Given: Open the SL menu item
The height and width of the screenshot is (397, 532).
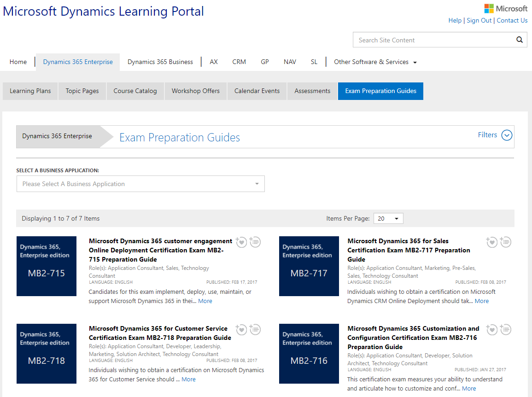Looking at the screenshot, I should pos(314,62).
